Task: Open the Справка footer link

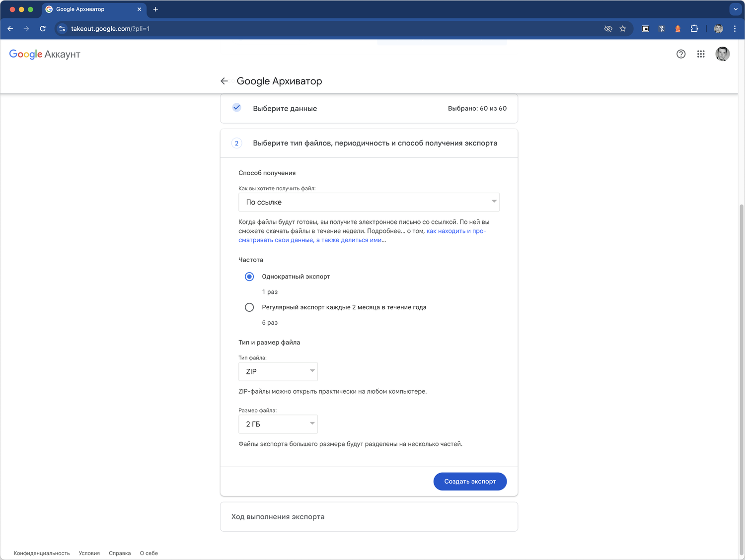Action: coord(120,553)
